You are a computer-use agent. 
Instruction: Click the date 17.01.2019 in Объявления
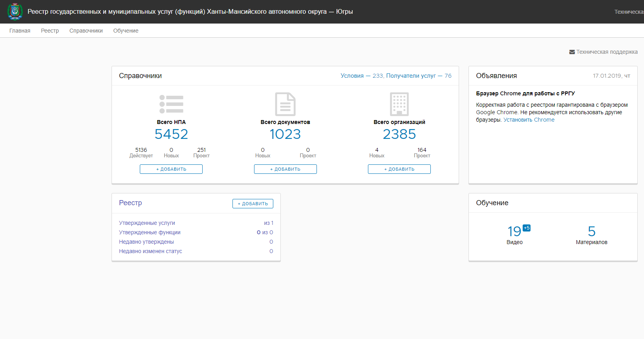click(611, 76)
